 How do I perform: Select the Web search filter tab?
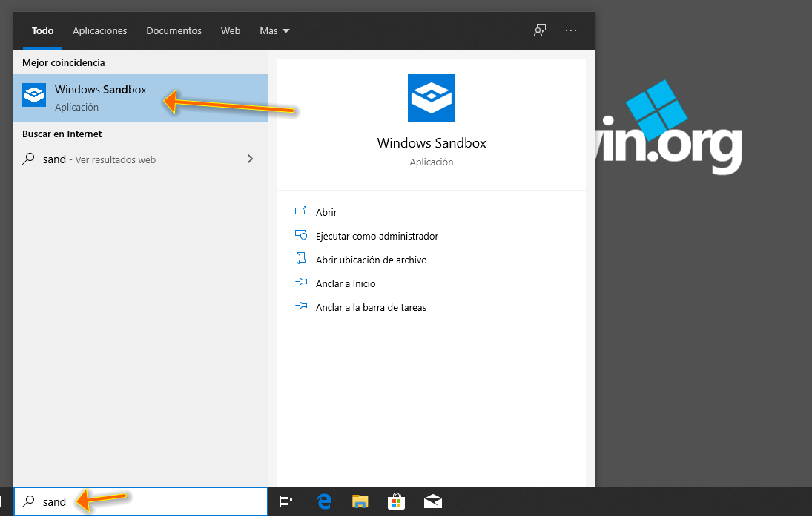pyautogui.click(x=230, y=30)
